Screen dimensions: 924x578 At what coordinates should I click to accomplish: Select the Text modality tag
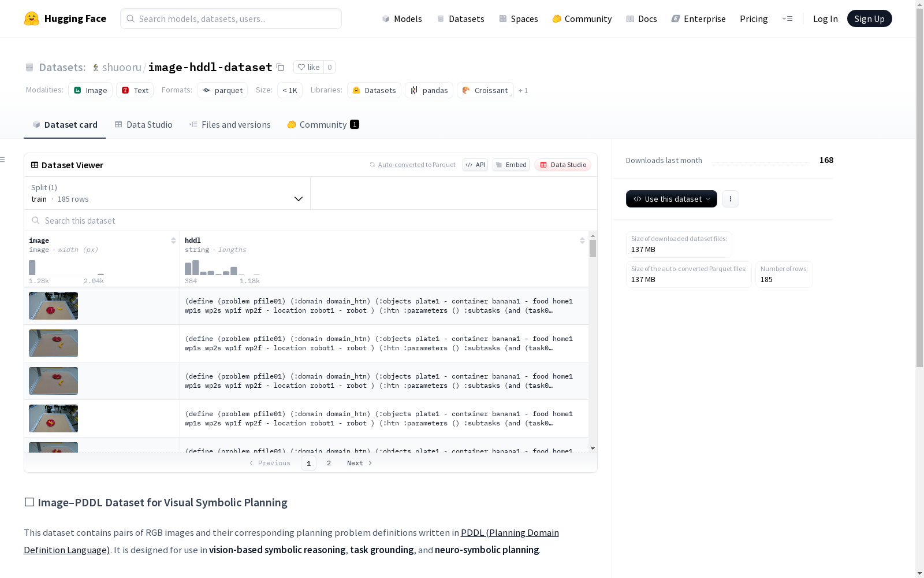click(x=135, y=90)
